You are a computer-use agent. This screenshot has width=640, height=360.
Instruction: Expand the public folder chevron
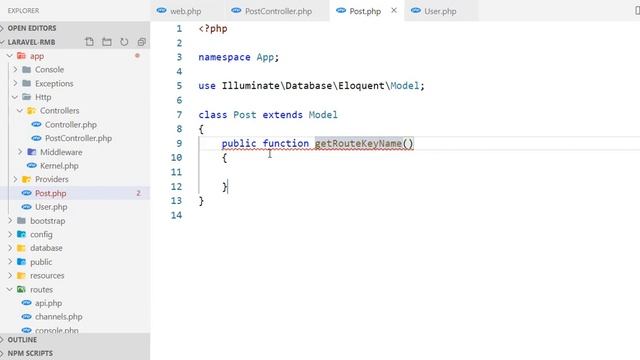(10, 262)
